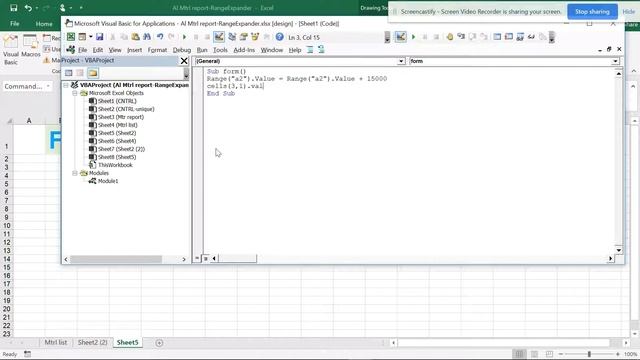Open the Help menu
Image resolution: width=640 pixels, height=360 pixels.
(x=295, y=50)
